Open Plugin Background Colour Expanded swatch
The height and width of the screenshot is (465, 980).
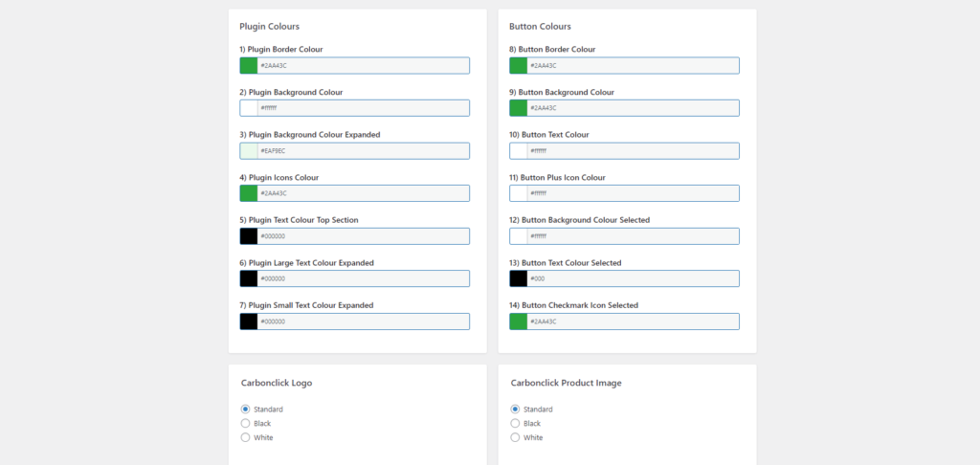pyautogui.click(x=249, y=150)
